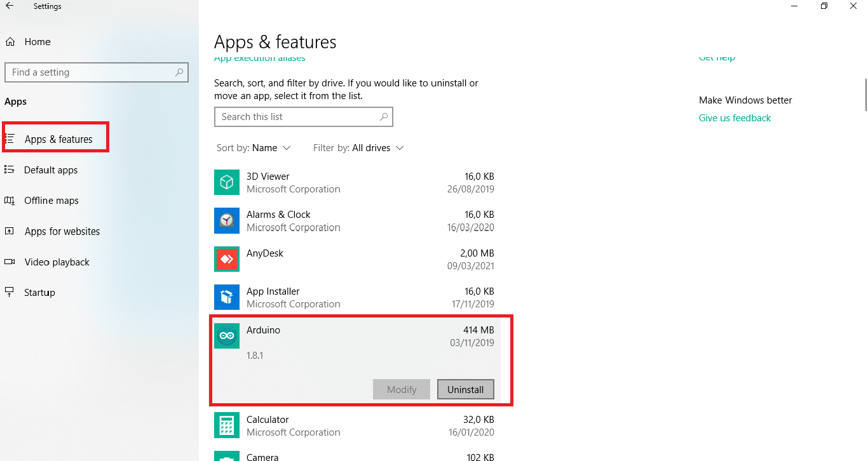Click the Alarms & Clock app icon
This screenshot has width=868, height=461.
(227, 221)
